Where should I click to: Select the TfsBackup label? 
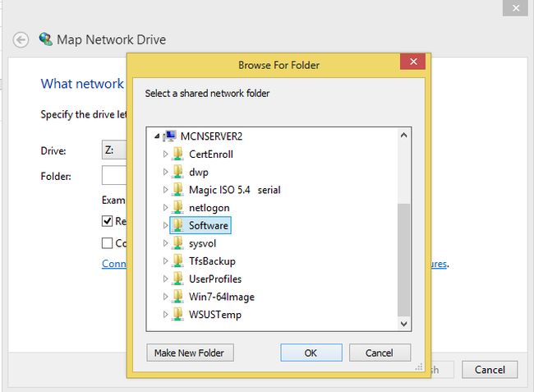212,261
